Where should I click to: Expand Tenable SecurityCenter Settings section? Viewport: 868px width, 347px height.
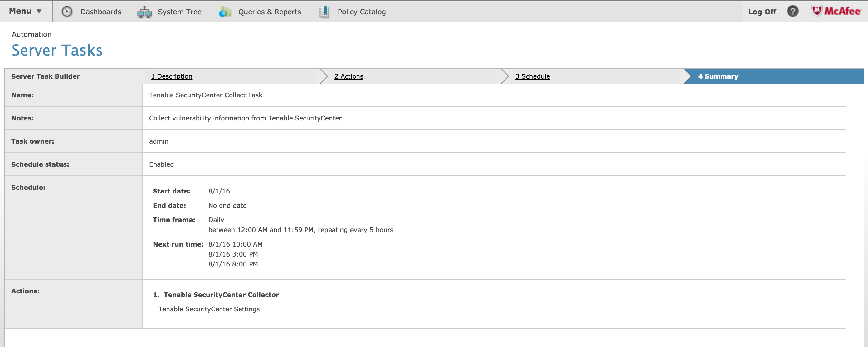209,309
